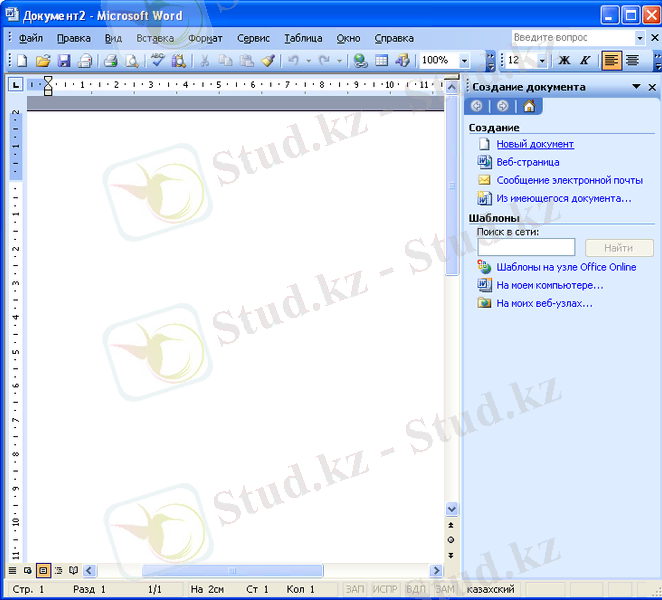
Task: Open the task pane Home icon
Action: coord(529,106)
